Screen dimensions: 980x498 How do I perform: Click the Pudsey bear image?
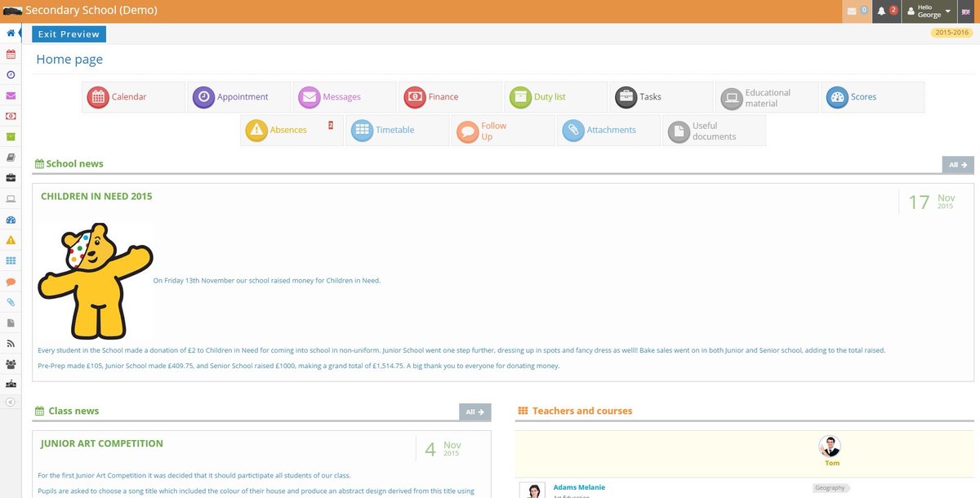(95, 280)
